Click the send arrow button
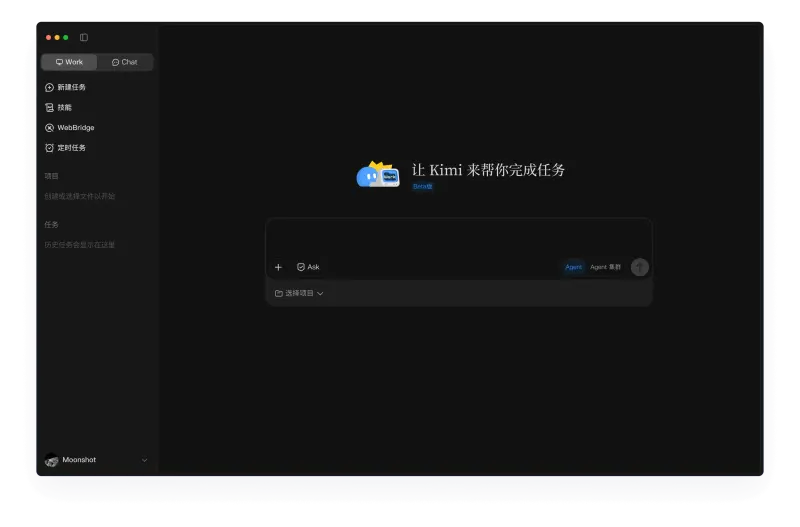This screenshot has height=527, width=800. pyautogui.click(x=639, y=267)
